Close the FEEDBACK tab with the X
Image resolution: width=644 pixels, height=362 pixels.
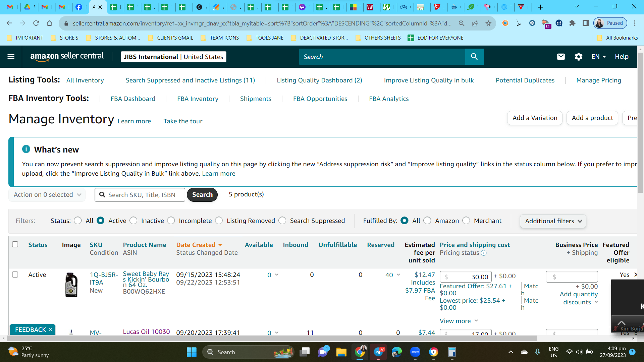pos(50,330)
